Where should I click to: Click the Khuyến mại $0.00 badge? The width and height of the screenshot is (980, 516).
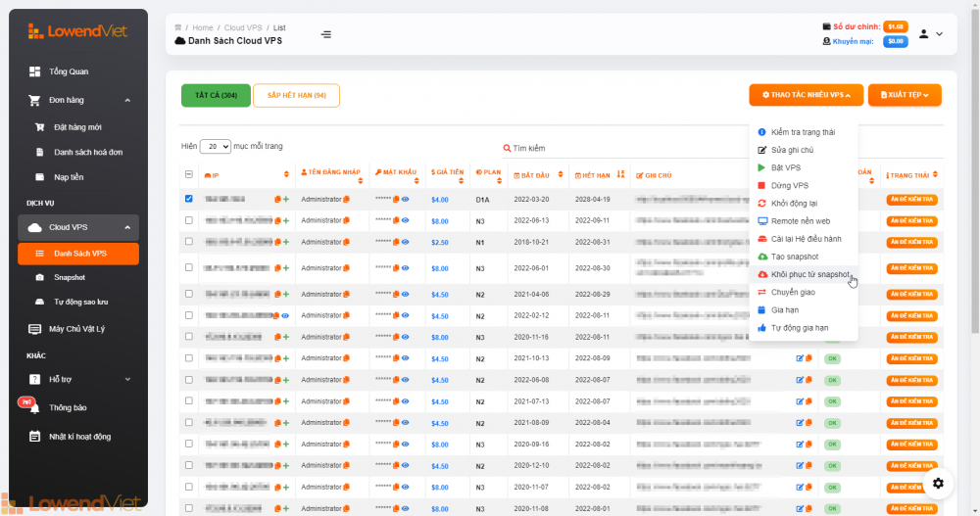(x=895, y=41)
